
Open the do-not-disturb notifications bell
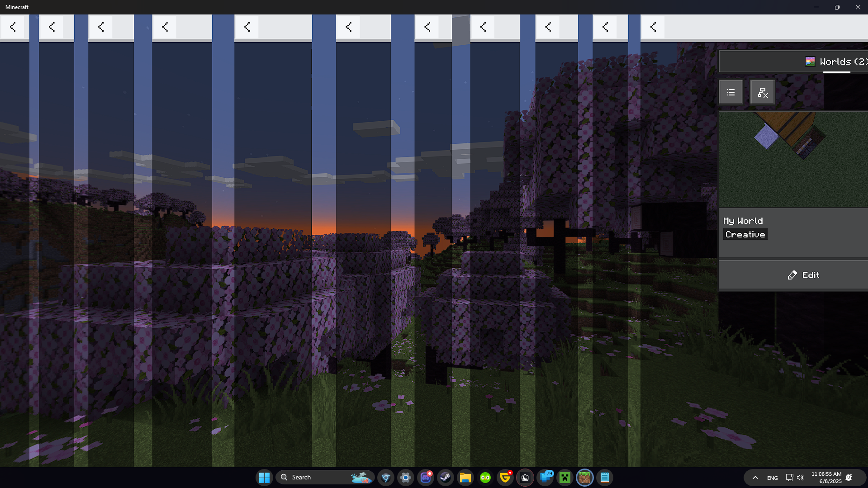tap(849, 478)
